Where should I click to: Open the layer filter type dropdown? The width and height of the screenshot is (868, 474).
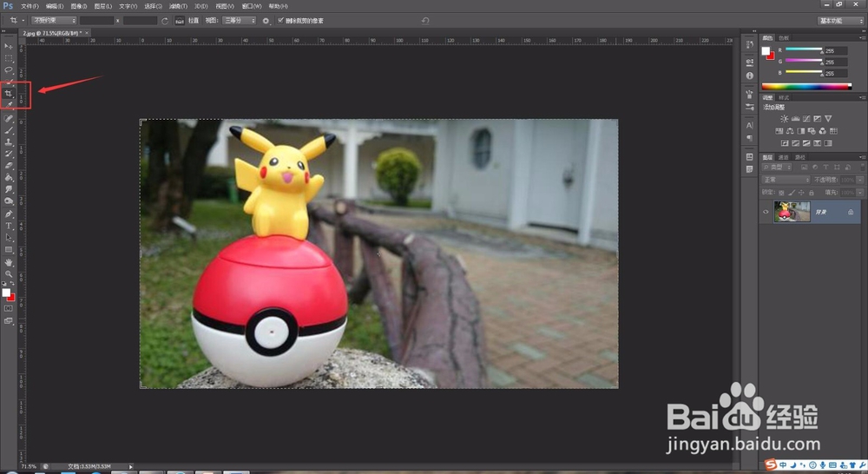point(777,167)
